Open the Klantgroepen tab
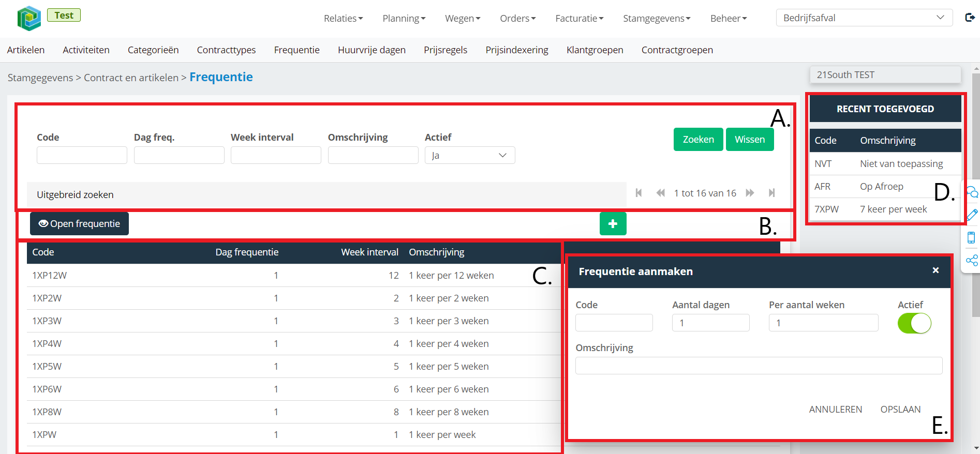Viewport: 980px width, 454px height. tap(595, 50)
